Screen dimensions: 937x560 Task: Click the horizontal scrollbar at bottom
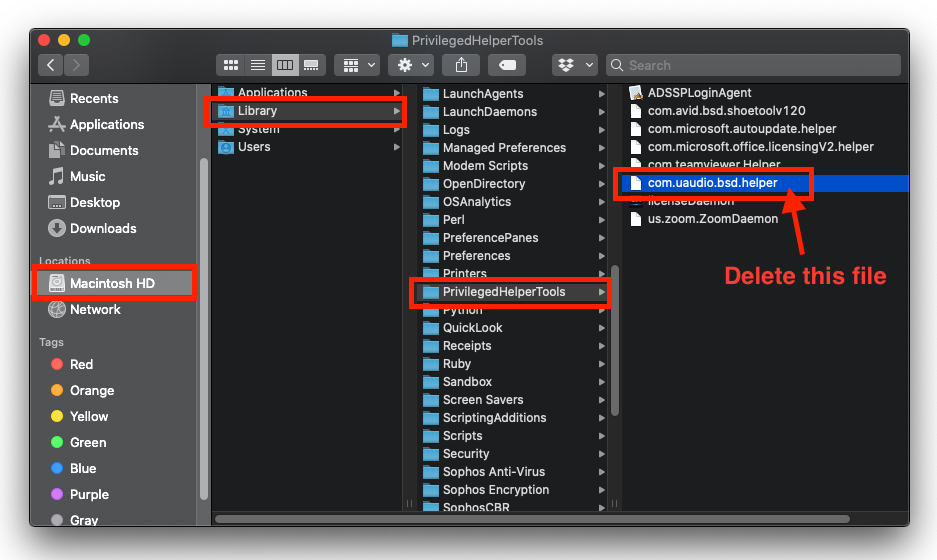(x=532, y=519)
